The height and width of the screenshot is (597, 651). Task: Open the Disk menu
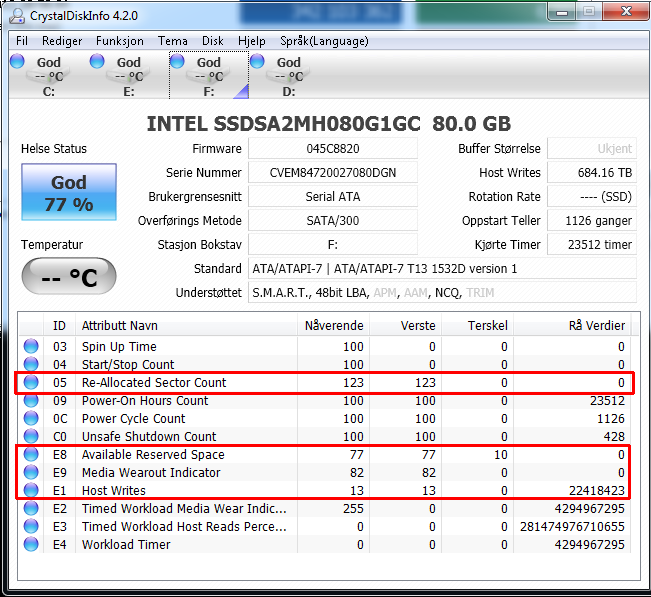[213, 41]
